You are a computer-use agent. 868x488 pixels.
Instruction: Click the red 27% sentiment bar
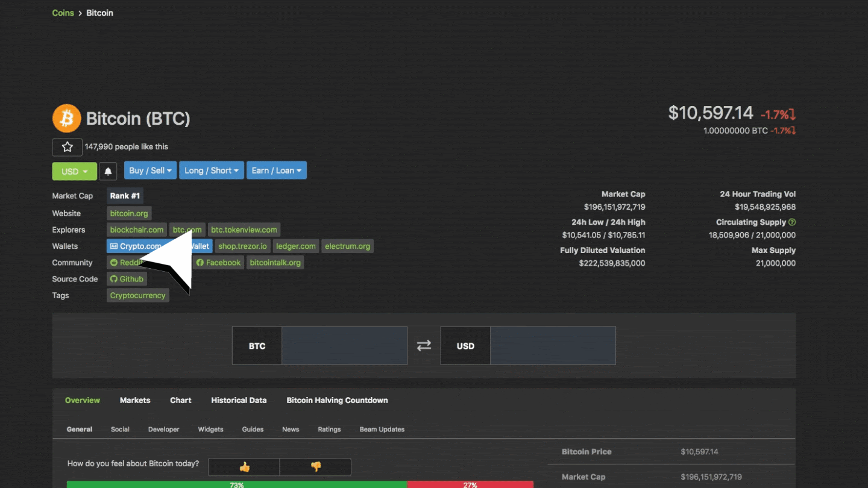point(470,484)
